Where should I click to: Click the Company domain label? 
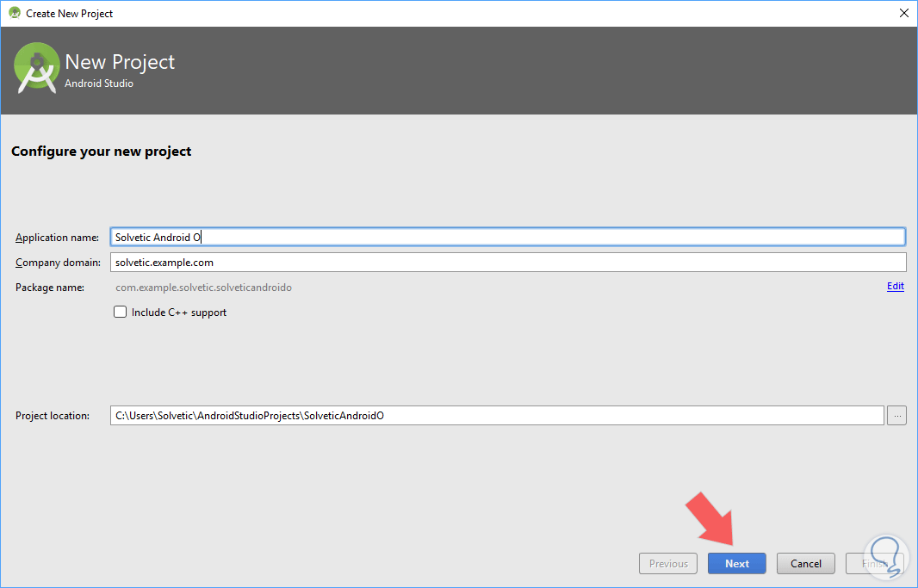click(58, 263)
